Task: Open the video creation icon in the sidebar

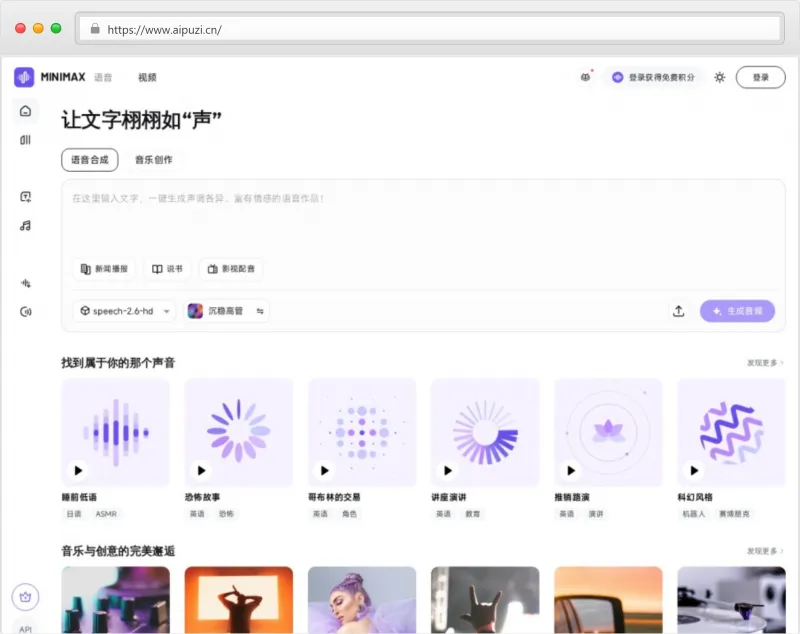Action: [27, 196]
